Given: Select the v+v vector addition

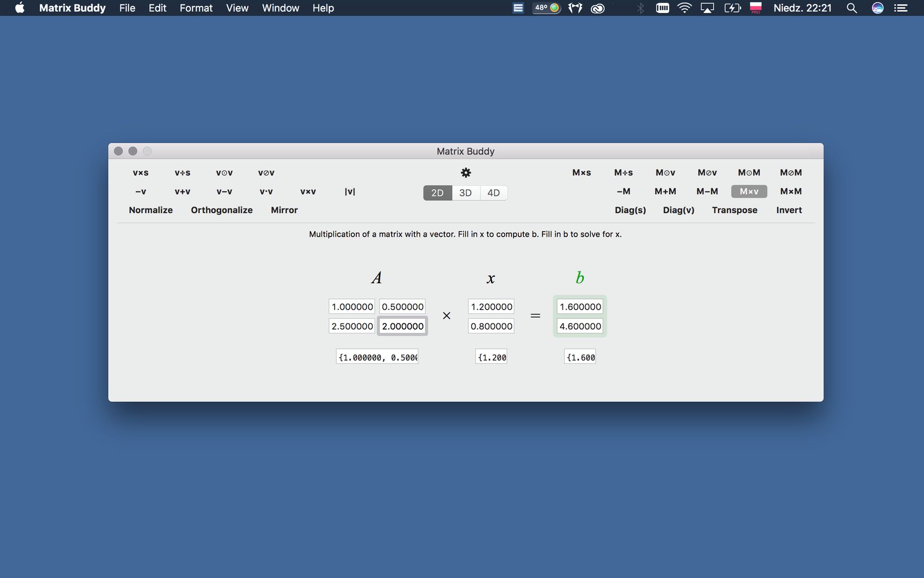Looking at the screenshot, I should click(x=183, y=191).
